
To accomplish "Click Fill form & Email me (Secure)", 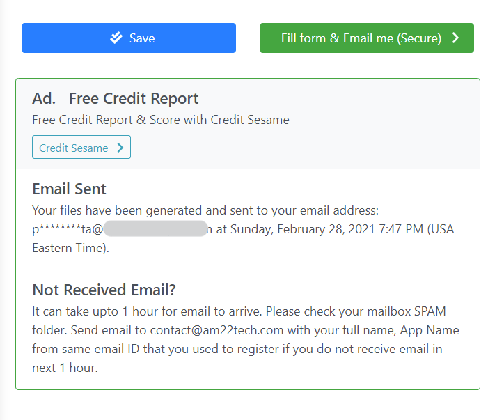I will [367, 38].
